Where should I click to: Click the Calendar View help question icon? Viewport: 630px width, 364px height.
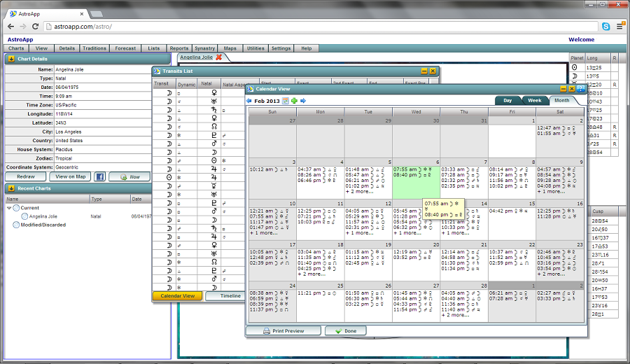tap(581, 88)
